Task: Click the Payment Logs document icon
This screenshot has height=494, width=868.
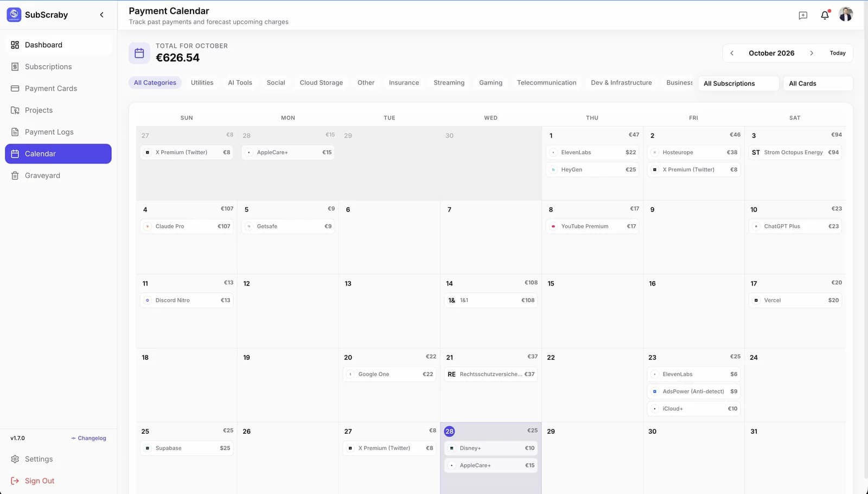Action: pyautogui.click(x=15, y=132)
